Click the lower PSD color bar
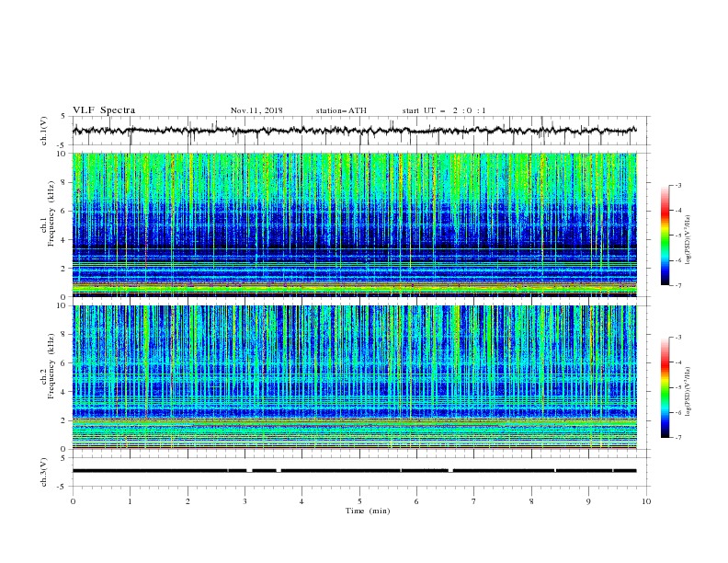Viewport: 728px width, 563px height. click(665, 387)
